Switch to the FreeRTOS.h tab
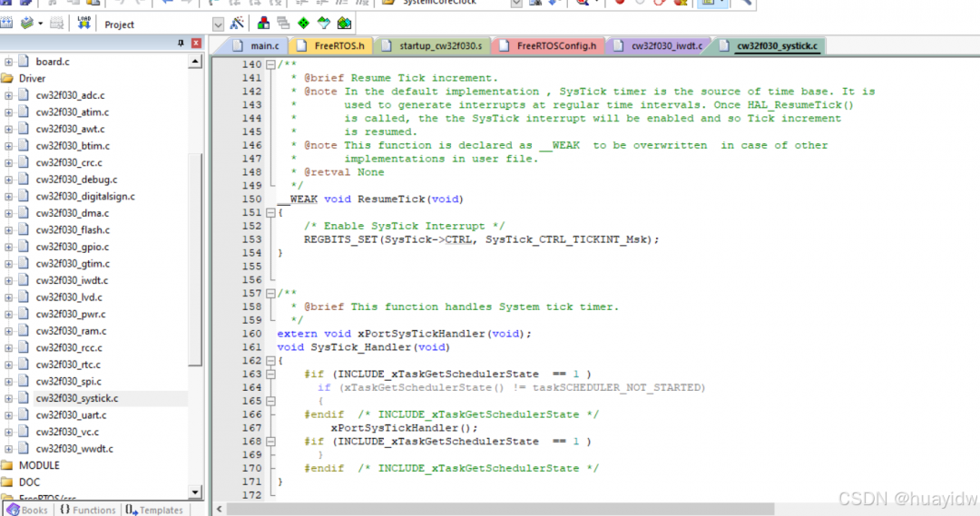Viewport: 980px width, 516px height. (x=332, y=45)
